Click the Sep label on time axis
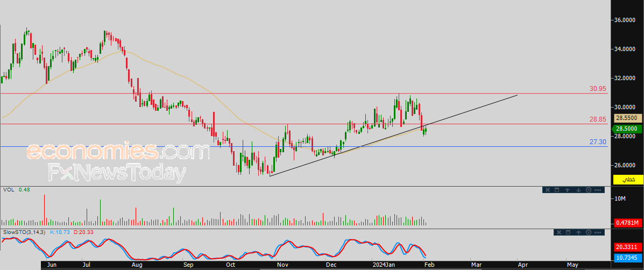 pos(188,266)
